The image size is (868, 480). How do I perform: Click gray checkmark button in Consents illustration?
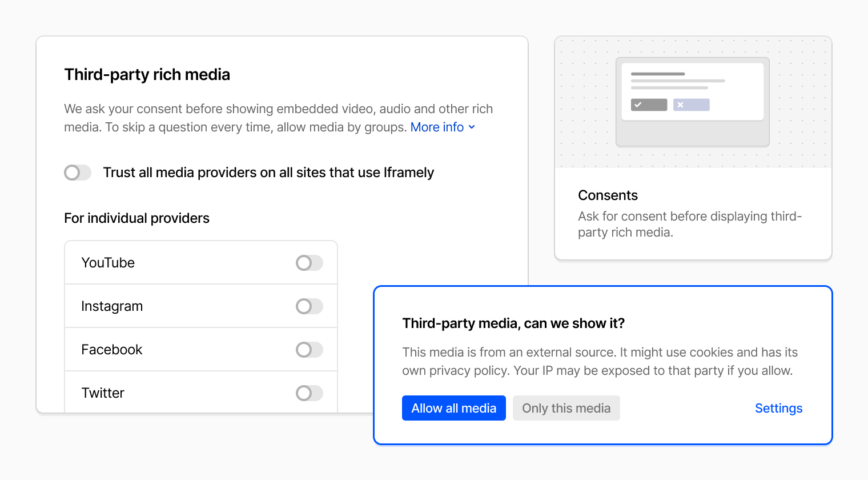tap(649, 105)
